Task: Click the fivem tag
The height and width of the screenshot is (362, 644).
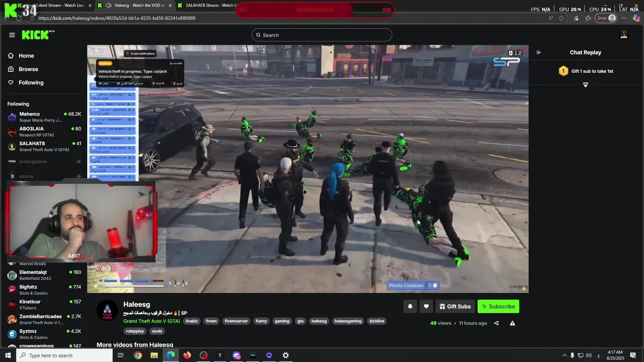Action: [211, 321]
